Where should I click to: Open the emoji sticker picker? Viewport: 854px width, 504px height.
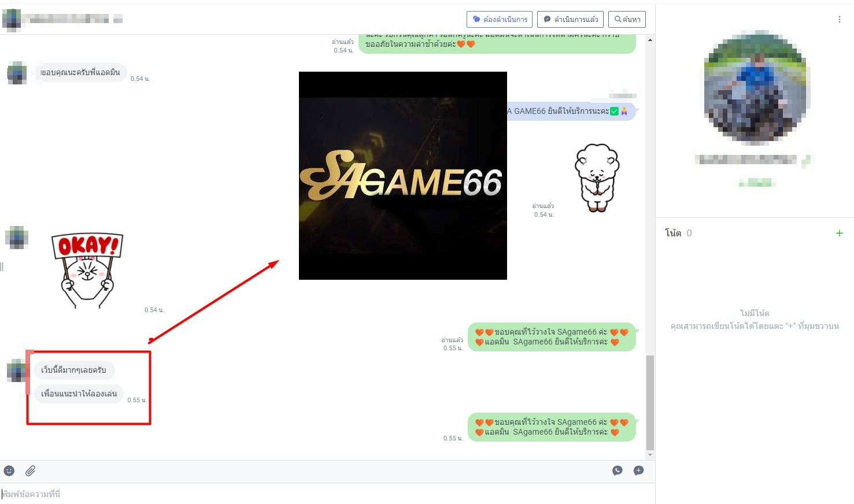pos(9,470)
